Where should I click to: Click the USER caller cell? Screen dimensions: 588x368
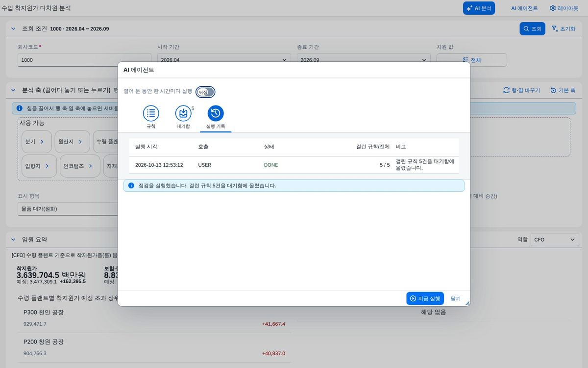tap(205, 165)
